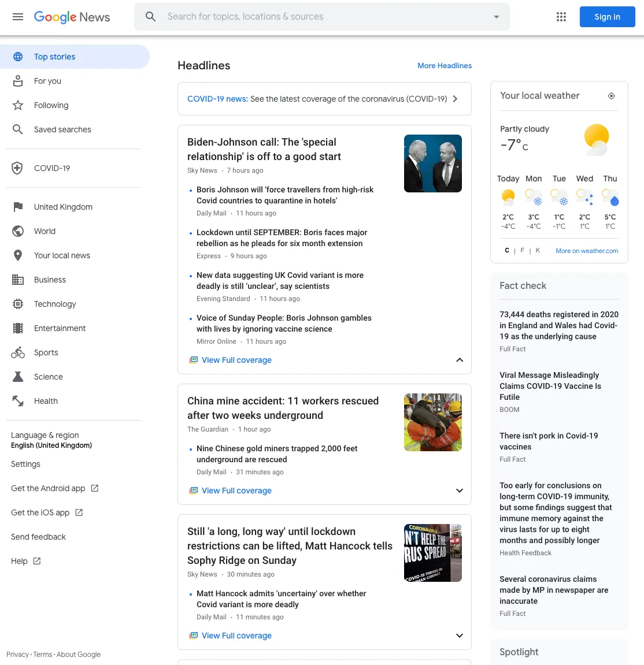This screenshot has width=644, height=665.
Task: Click the COVID-19 shield icon
Action: pyautogui.click(x=17, y=168)
